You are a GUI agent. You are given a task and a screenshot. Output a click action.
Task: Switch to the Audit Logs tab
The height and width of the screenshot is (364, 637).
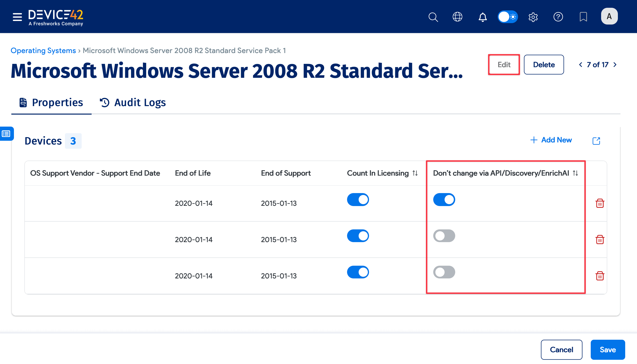(133, 103)
